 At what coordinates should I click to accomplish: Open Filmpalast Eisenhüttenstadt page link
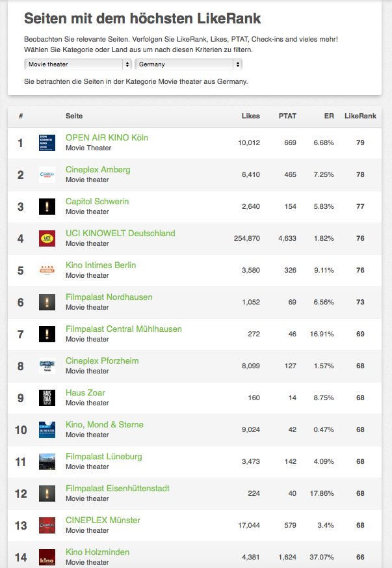click(x=117, y=489)
